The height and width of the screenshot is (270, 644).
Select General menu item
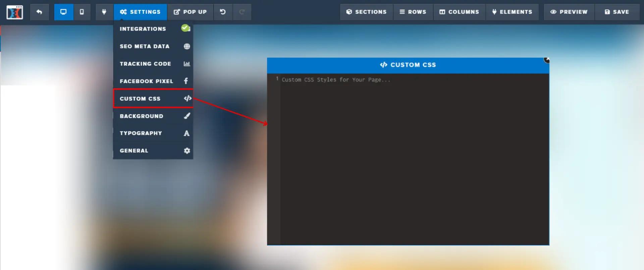[153, 151]
